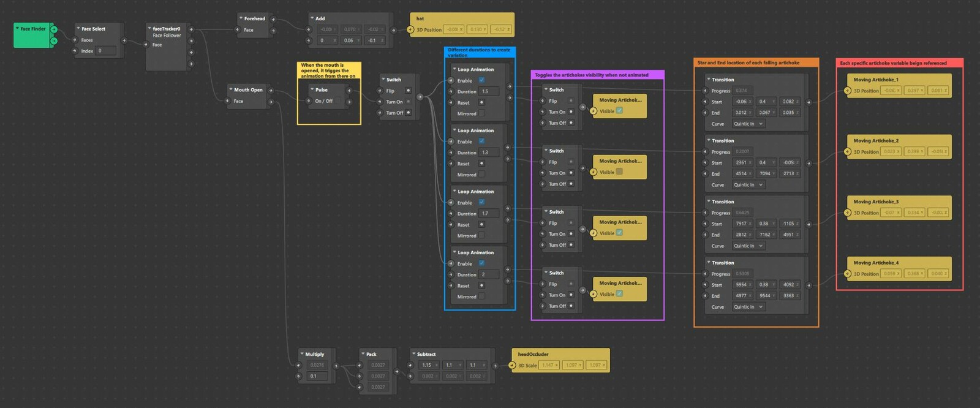The width and height of the screenshot is (980, 408).
Task: Click the top output port of Face Finder
Action: [x=54, y=29]
